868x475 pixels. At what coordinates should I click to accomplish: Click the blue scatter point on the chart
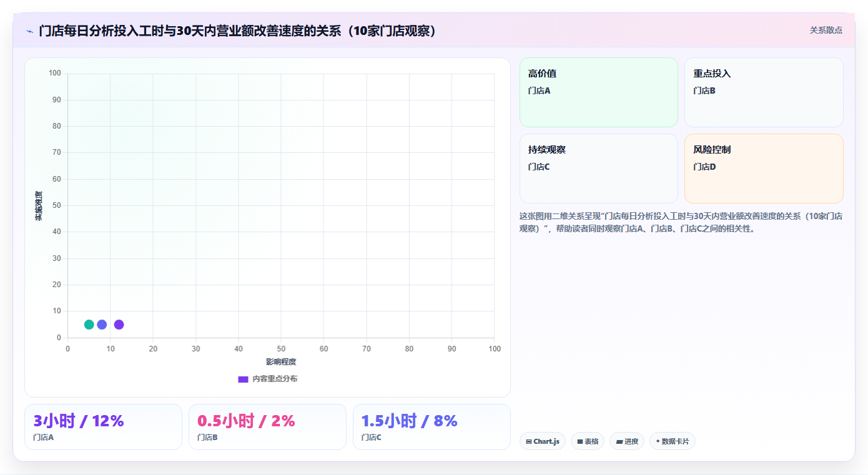coord(102,325)
